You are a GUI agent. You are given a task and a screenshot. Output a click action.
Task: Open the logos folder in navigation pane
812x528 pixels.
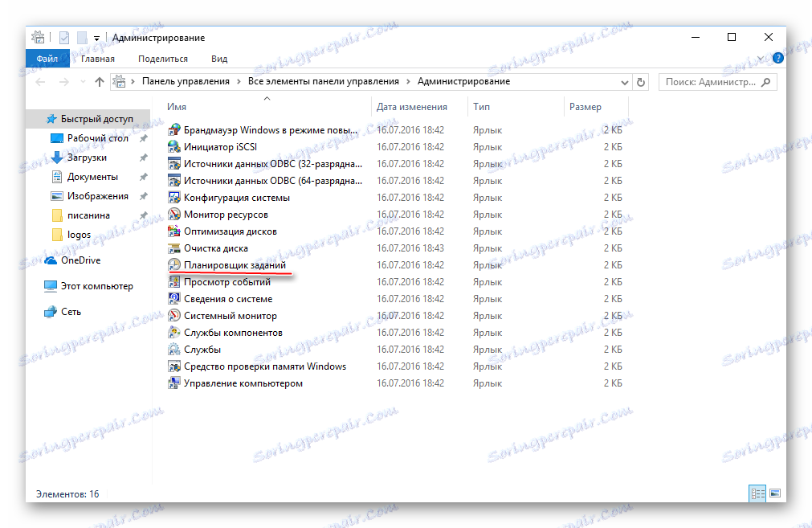[79, 235]
